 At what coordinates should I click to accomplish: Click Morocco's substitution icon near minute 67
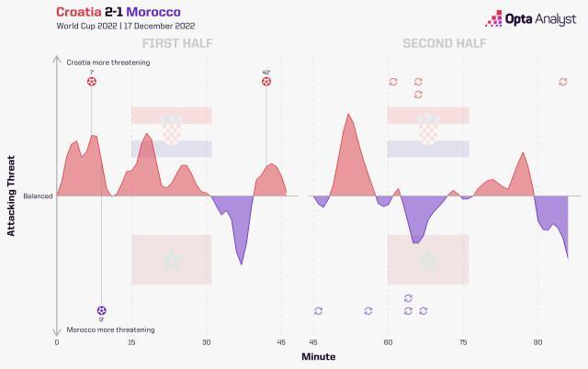pyautogui.click(x=423, y=311)
